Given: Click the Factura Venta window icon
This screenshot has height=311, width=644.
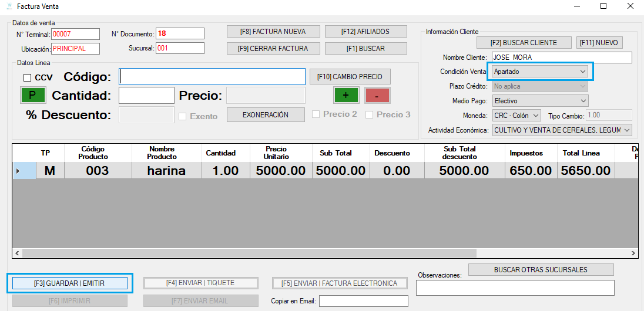Looking at the screenshot, I should [9, 6].
